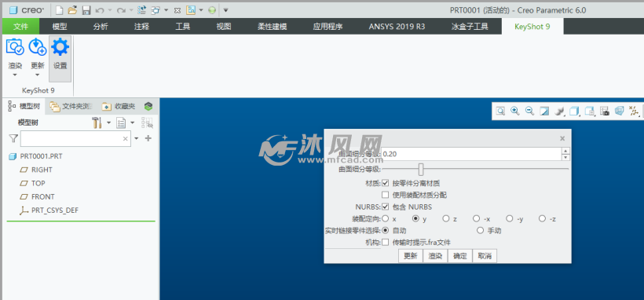Enable 传输时提示.fra文件 checkbox

click(x=386, y=243)
